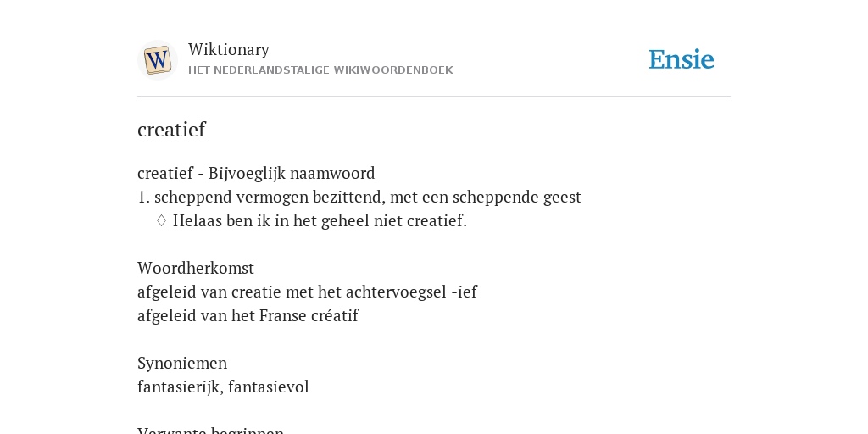Click the synonym fantasierijk
This screenshot has width=868, height=434.
(x=180, y=387)
